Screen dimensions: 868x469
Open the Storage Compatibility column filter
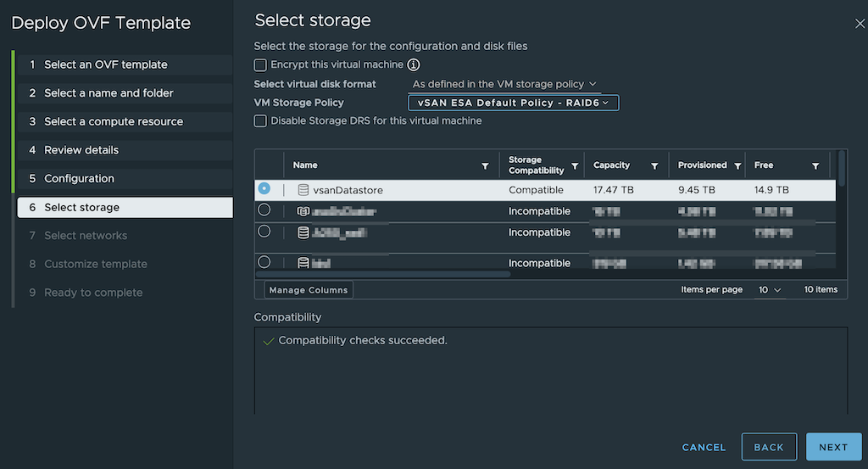[x=575, y=166]
